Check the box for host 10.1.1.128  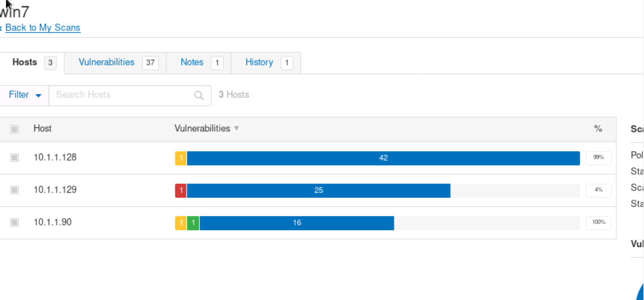coord(15,158)
